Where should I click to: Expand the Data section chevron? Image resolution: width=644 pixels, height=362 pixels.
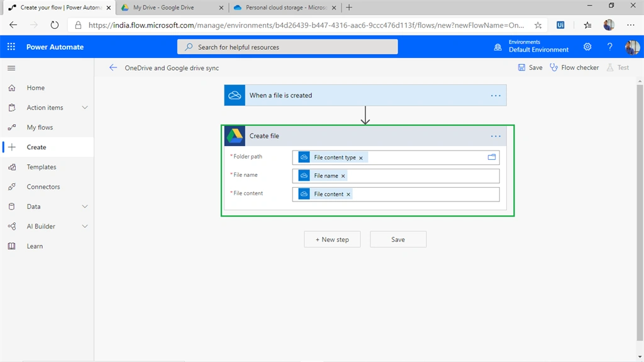click(x=85, y=206)
